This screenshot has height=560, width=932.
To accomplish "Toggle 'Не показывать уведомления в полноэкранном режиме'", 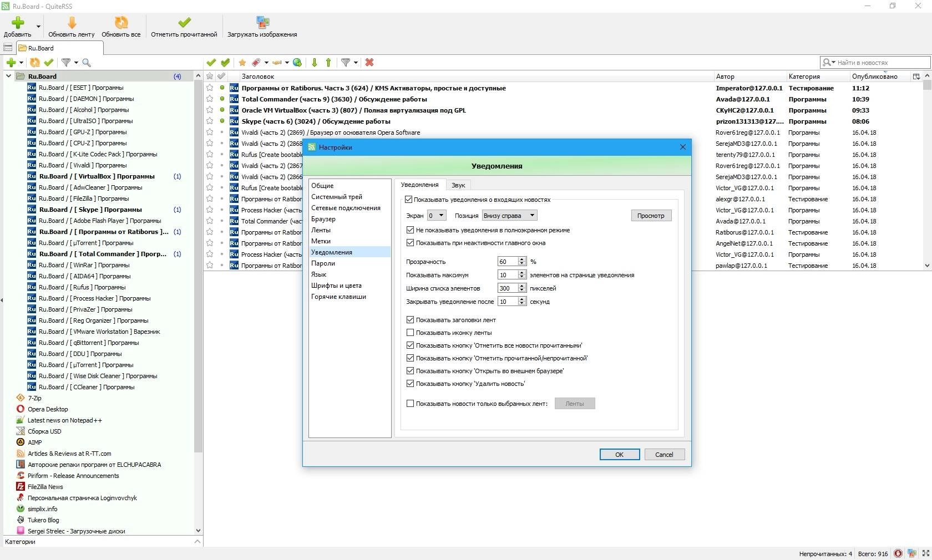I will pos(411,230).
